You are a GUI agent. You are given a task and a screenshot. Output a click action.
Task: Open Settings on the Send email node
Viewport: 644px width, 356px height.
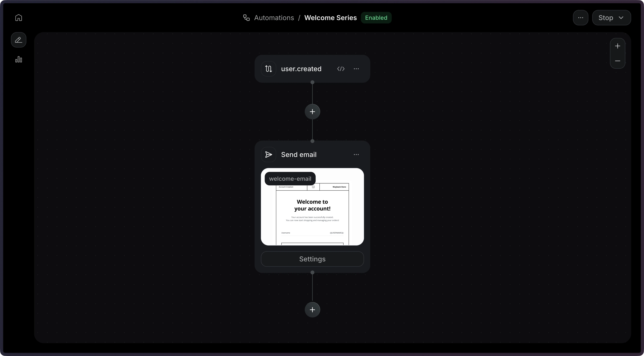click(x=312, y=259)
